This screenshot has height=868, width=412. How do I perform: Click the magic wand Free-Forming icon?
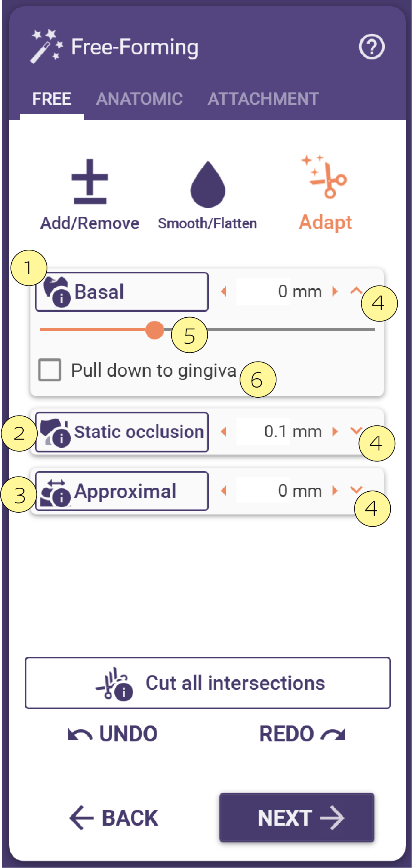pos(46,47)
